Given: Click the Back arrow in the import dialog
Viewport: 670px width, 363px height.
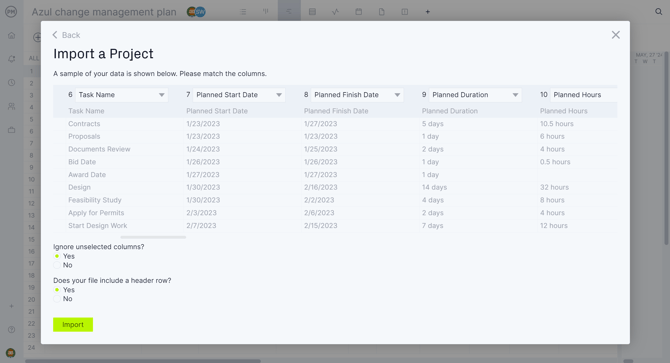Looking at the screenshot, I should tap(55, 35).
